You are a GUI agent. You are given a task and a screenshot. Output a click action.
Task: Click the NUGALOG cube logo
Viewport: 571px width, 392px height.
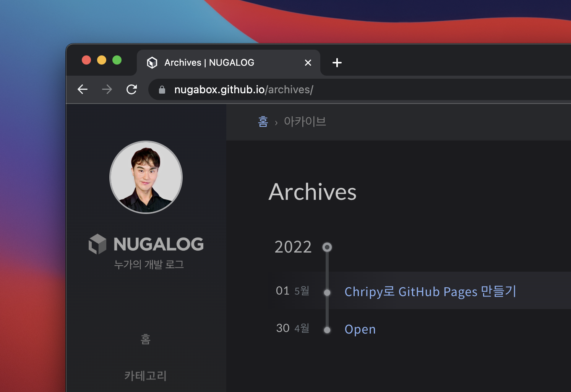pyautogui.click(x=98, y=244)
